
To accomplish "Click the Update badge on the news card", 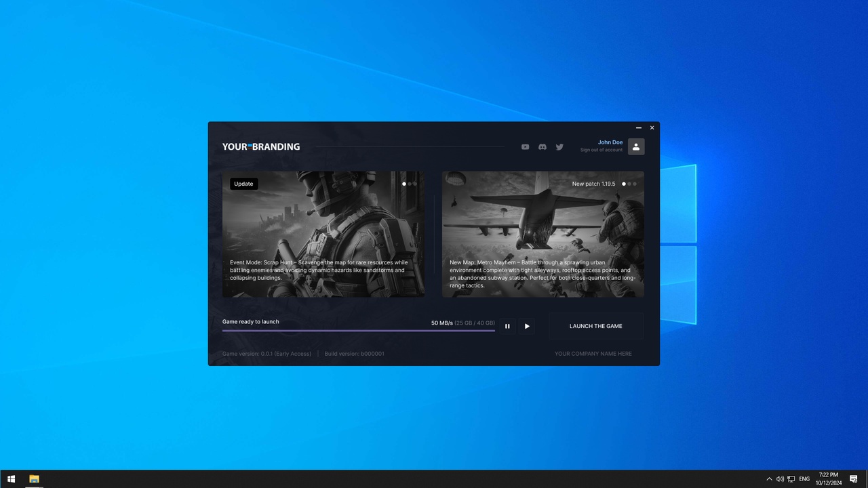I will (243, 184).
